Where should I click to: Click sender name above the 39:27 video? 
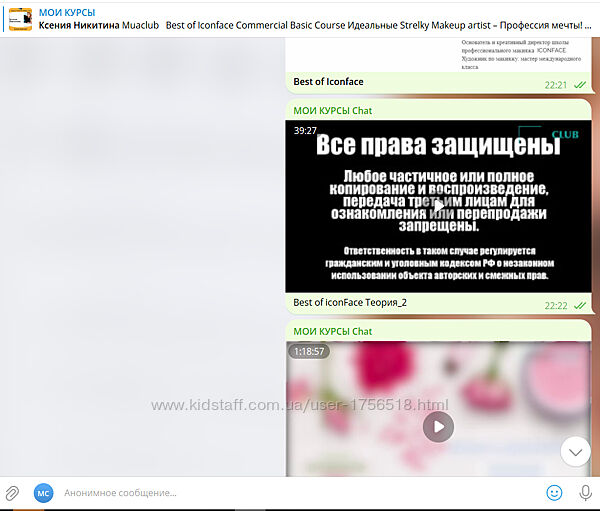pos(332,110)
